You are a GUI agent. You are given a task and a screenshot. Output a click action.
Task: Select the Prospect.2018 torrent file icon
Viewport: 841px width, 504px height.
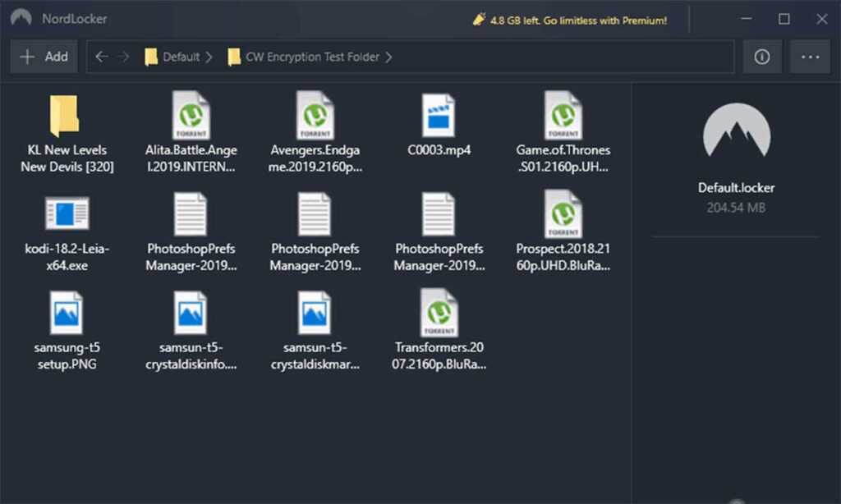click(x=563, y=213)
